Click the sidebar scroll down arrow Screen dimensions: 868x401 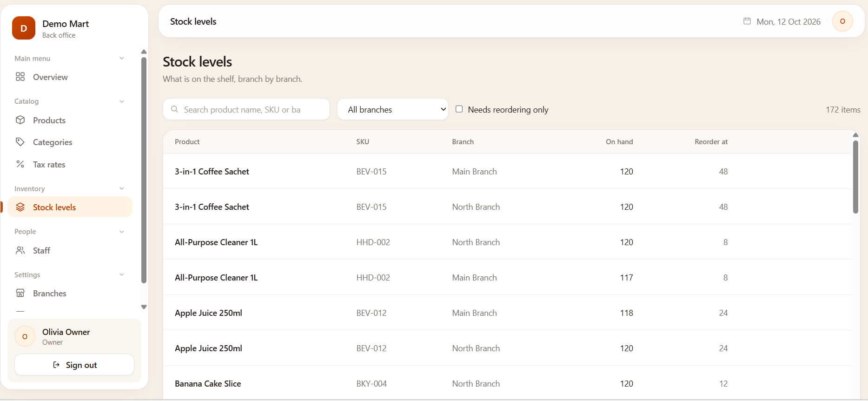tap(144, 307)
